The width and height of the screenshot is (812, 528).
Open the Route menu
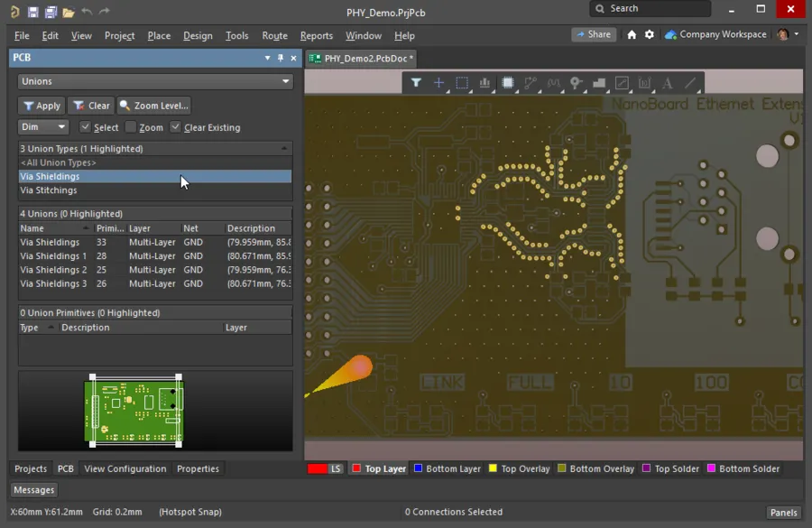(274, 35)
